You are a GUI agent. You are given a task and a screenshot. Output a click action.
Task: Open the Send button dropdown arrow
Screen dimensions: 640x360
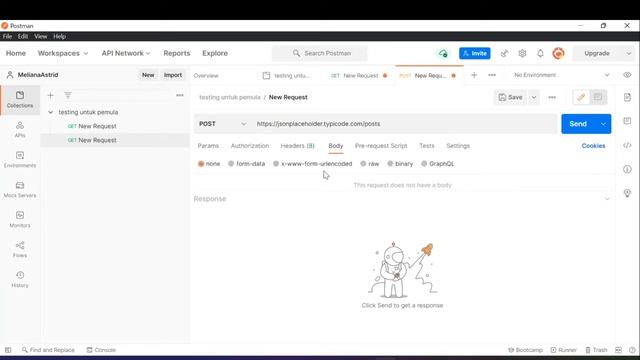603,124
